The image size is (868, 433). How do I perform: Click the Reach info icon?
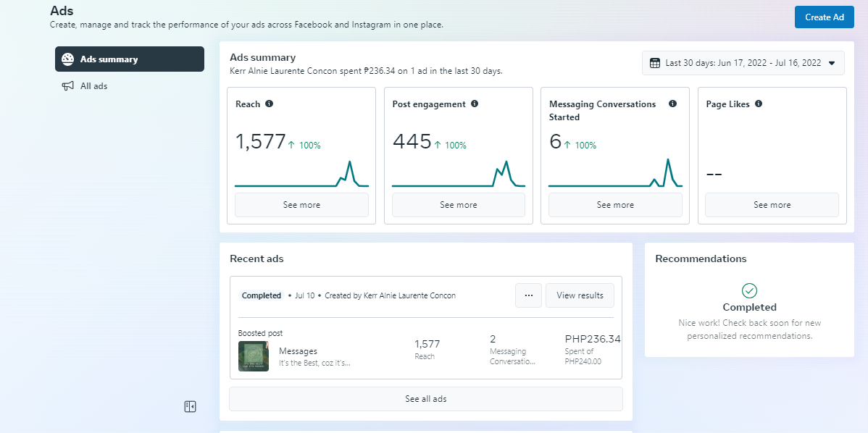click(269, 104)
